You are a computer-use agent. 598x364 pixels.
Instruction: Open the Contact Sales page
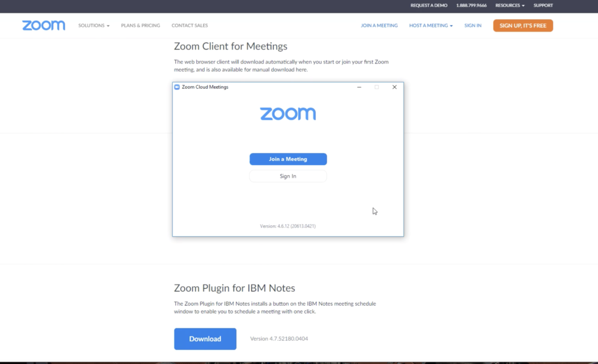(190, 26)
